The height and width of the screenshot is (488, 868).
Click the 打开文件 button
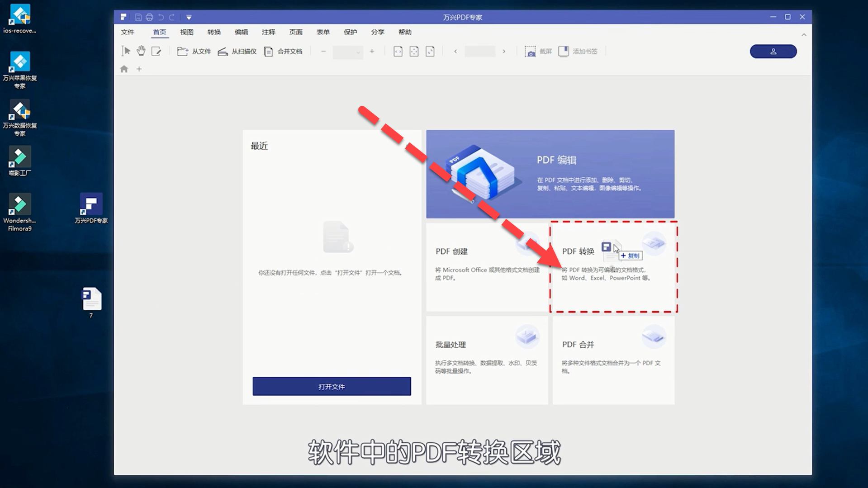tap(332, 387)
